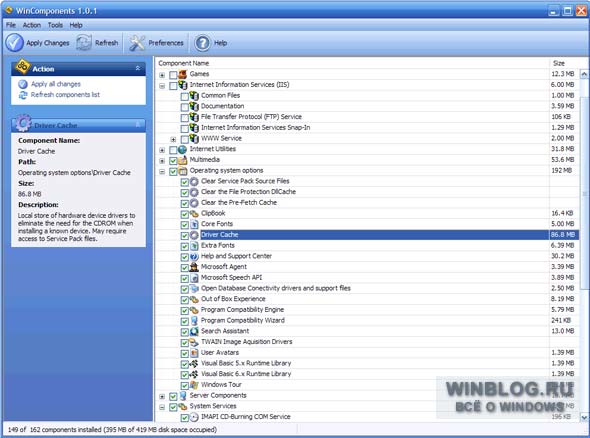Expand the WWW Service node
This screenshot has height=438, width=590.
click(173, 139)
